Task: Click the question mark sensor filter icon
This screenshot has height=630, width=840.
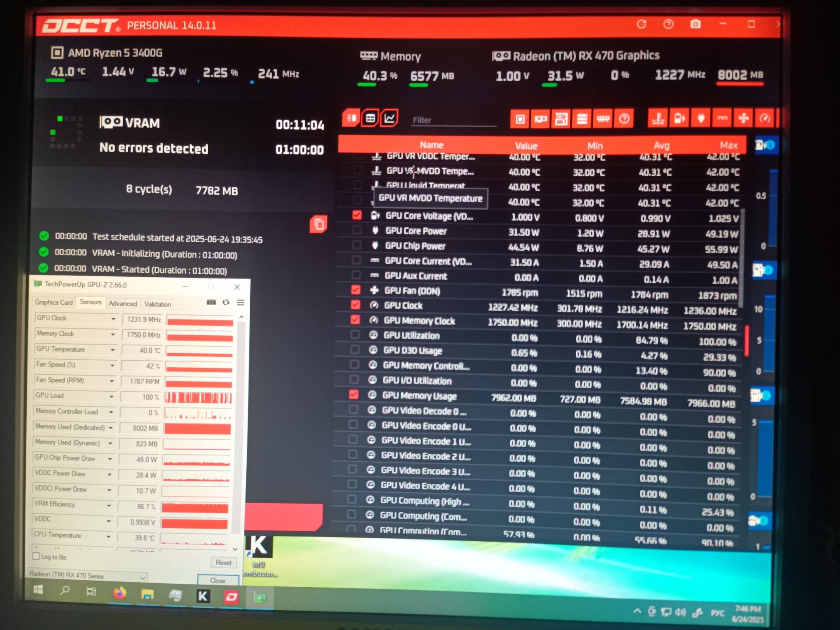Action: click(624, 118)
